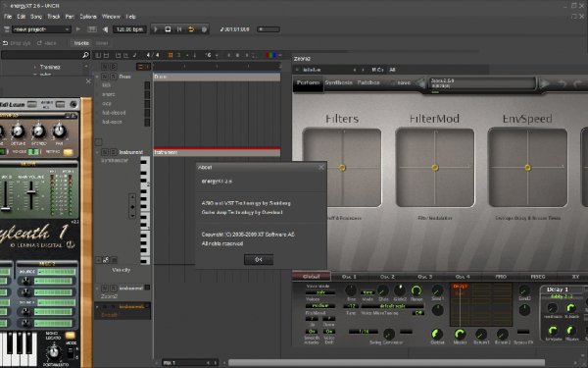Open the Delay 1 preset selector
This screenshot has width=588, height=368.
point(562,296)
